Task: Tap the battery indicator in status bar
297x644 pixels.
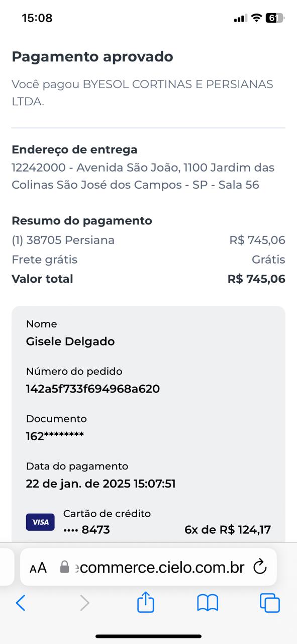Action: pyautogui.click(x=274, y=18)
